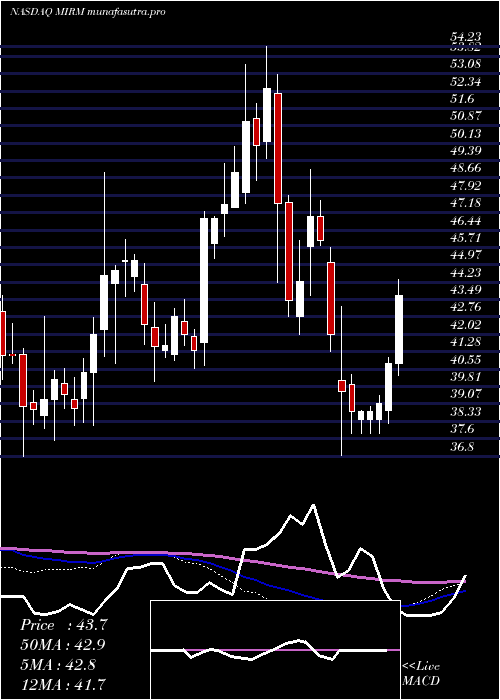The width and height of the screenshot is (500, 700).
Task: Click the 36.8 price axis label
Action: pyautogui.click(x=462, y=446)
